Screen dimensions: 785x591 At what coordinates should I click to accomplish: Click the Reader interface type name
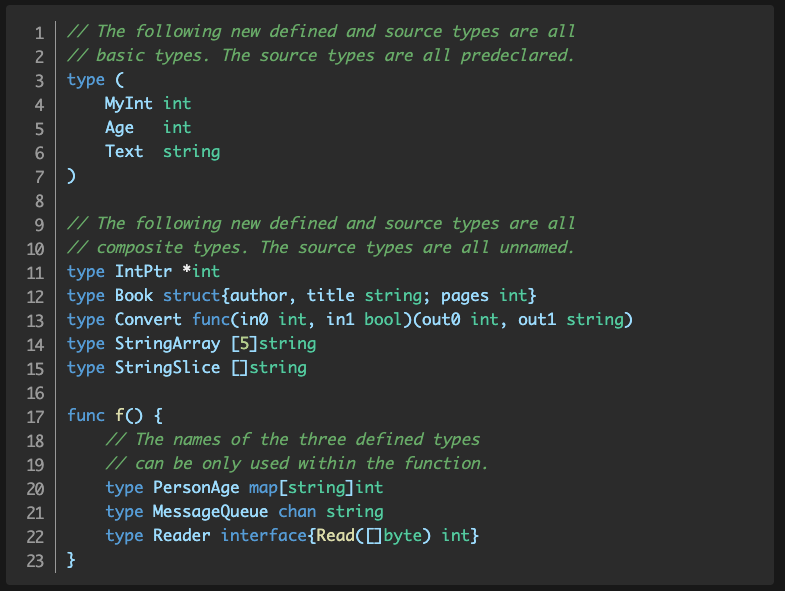[x=182, y=536]
